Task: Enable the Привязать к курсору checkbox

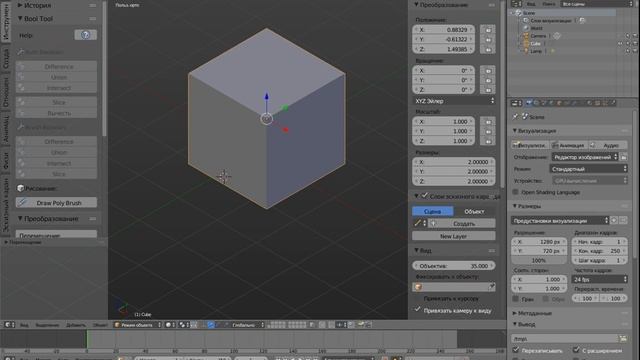Action: pos(417,298)
